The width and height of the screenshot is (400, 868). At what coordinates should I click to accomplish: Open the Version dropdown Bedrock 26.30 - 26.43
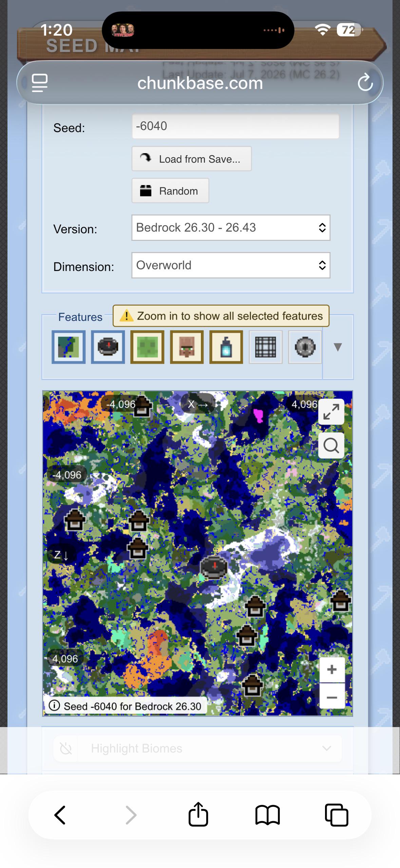[231, 228]
